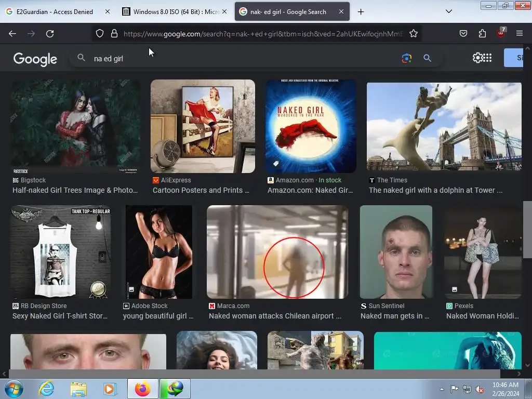Click the blue magnifier search button
The height and width of the screenshot is (399, 532).
pos(427,58)
